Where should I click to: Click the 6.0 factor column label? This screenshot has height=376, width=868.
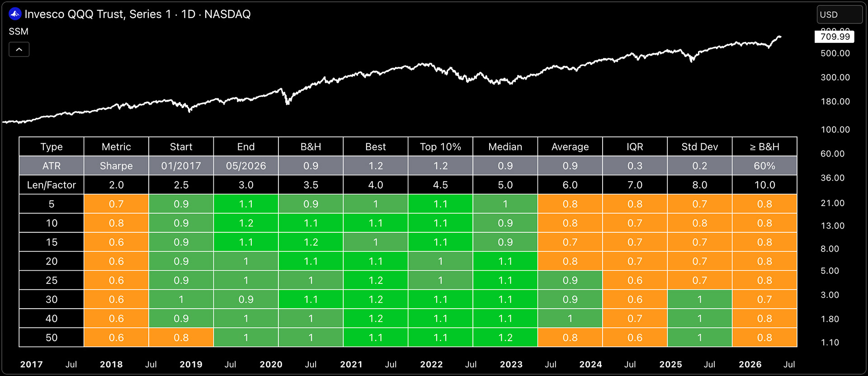[x=570, y=185]
